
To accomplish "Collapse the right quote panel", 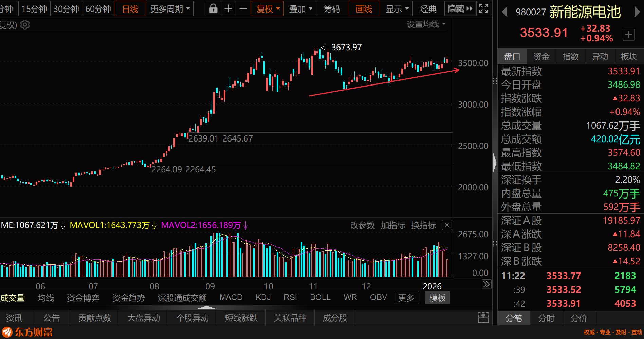I will click(495, 163).
